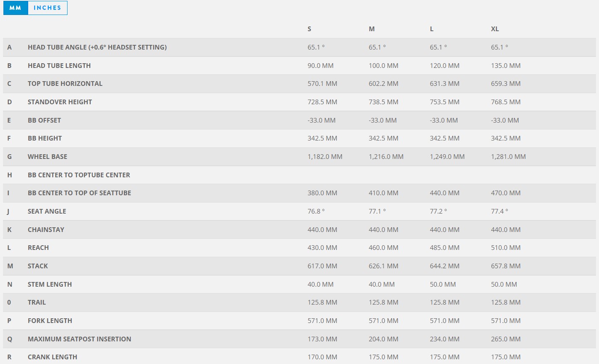Click the S size column header
599x364 pixels.
(310, 29)
